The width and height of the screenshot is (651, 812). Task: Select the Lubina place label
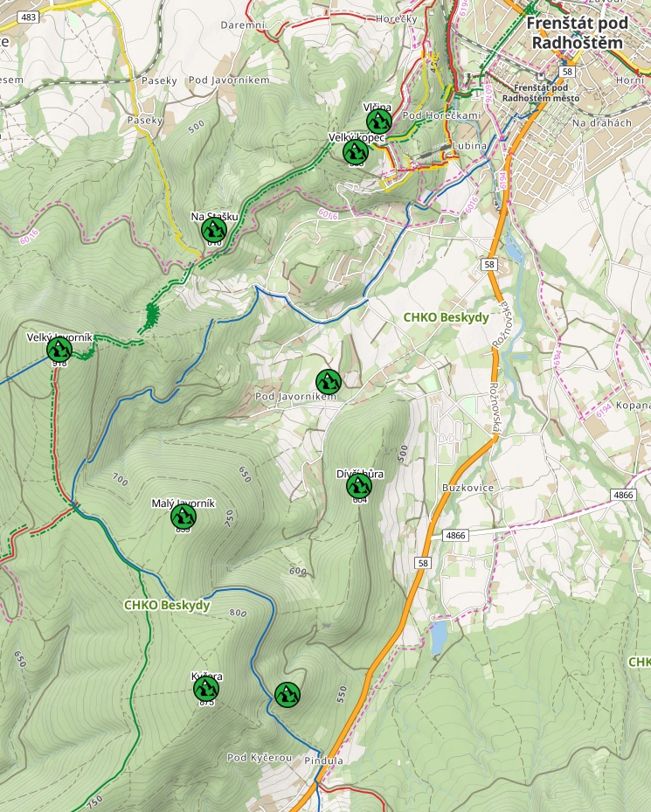469,146
